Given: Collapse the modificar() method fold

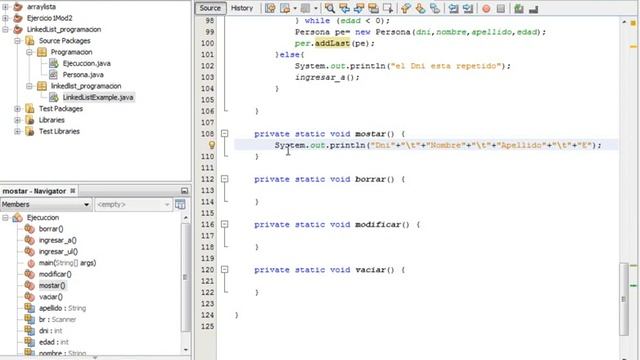Looking at the screenshot, I should (224, 224).
